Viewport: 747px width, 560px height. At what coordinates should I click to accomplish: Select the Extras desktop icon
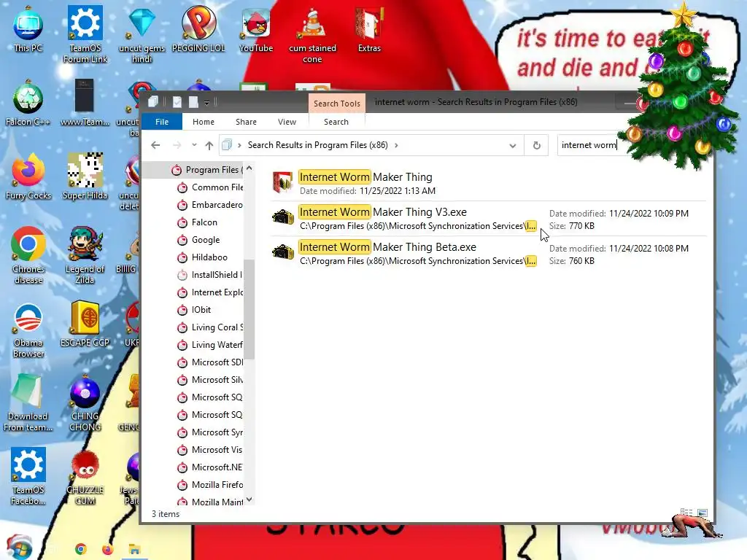(369, 29)
